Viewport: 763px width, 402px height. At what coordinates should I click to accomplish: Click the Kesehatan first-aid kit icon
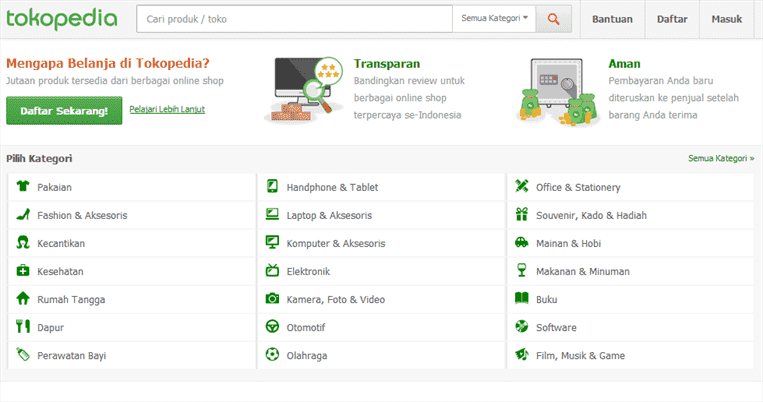coord(23,271)
